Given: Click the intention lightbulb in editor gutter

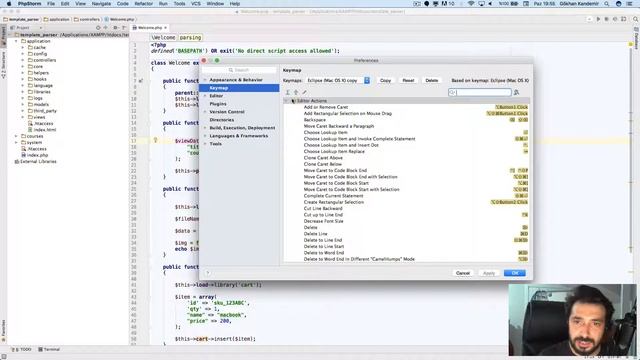Looking at the screenshot, I should (155, 140).
